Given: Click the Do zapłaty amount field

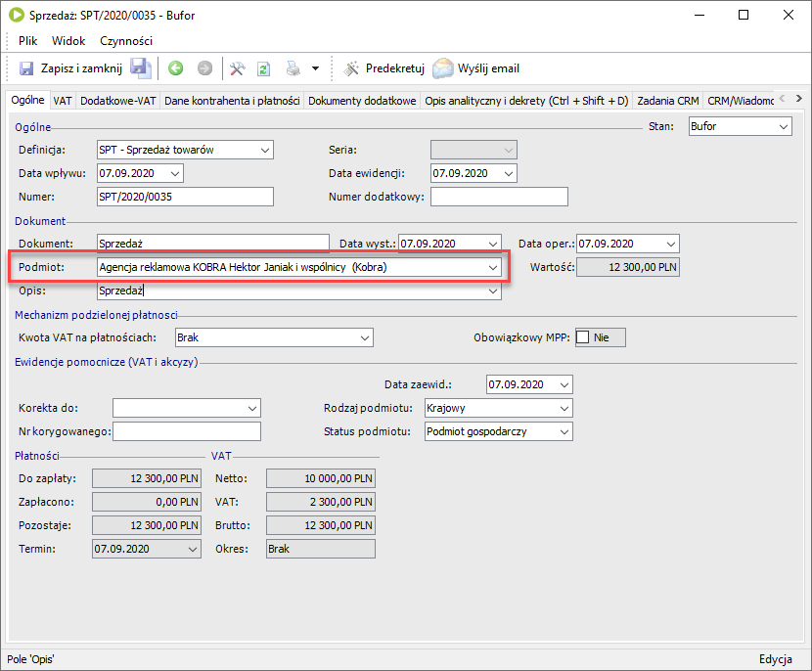Looking at the screenshot, I should [147, 478].
